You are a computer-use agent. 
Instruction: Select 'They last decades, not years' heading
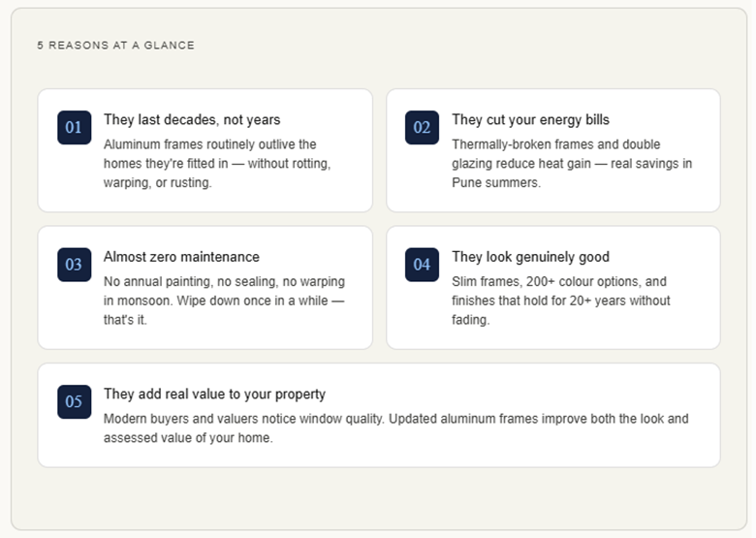[x=192, y=120]
